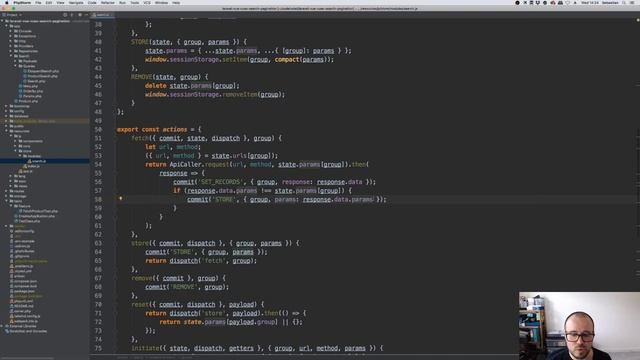
Task: Expand the Console folder arrow
Action: pyautogui.click(x=11, y=31)
